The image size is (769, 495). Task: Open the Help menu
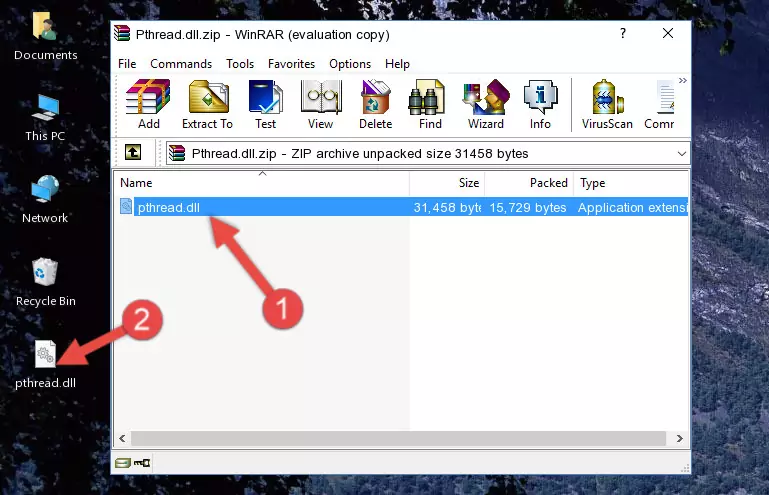397,64
